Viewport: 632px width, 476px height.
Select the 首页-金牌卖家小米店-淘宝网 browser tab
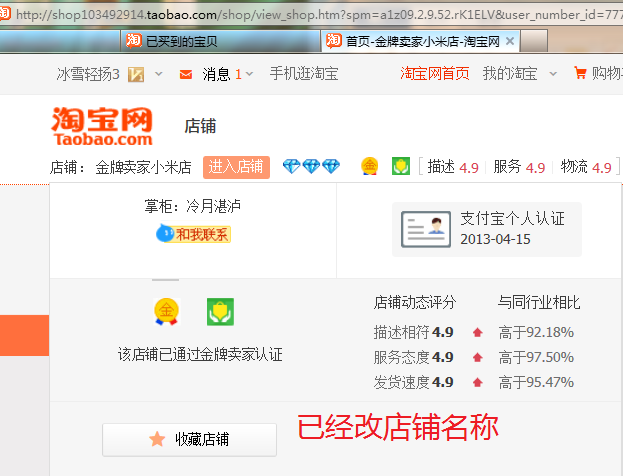point(420,41)
